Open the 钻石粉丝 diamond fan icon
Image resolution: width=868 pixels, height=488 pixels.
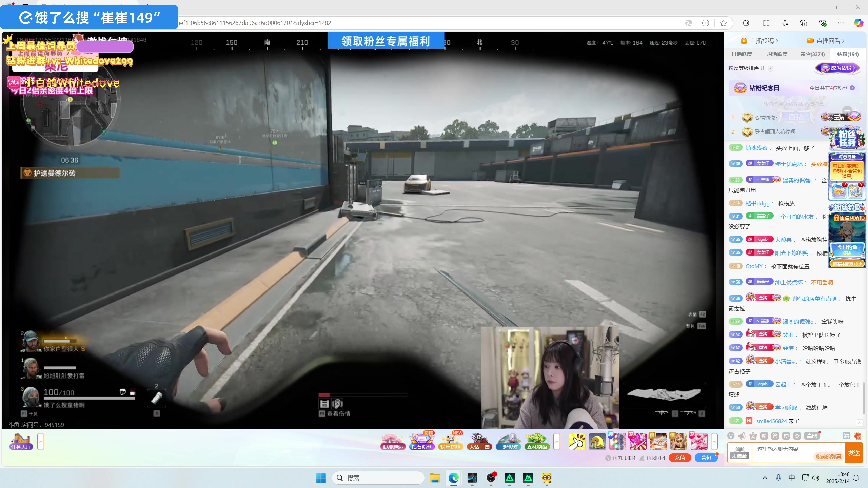422,442
